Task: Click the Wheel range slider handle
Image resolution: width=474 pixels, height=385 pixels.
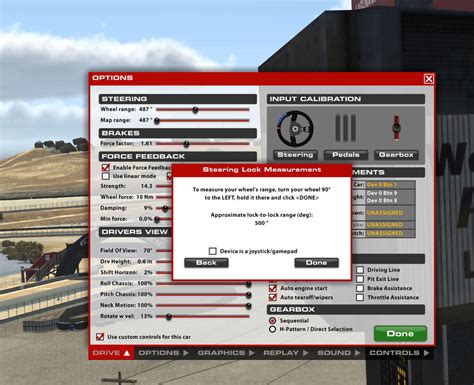Action: tap(195, 110)
